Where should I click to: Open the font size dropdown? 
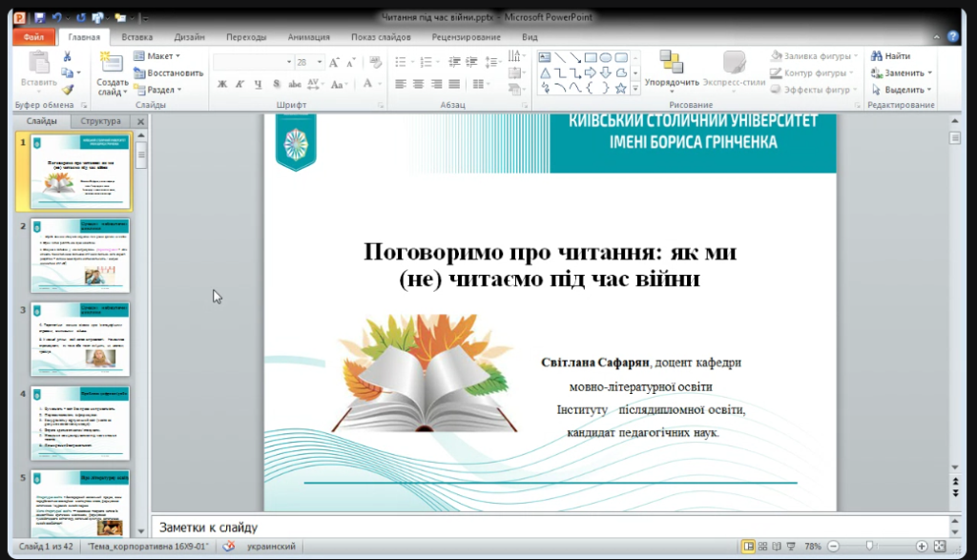coord(320,62)
